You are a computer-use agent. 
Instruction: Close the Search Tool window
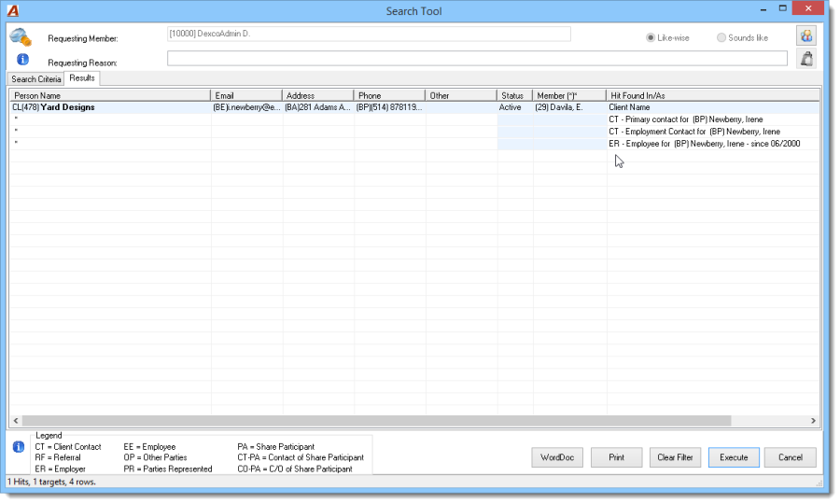click(x=808, y=8)
